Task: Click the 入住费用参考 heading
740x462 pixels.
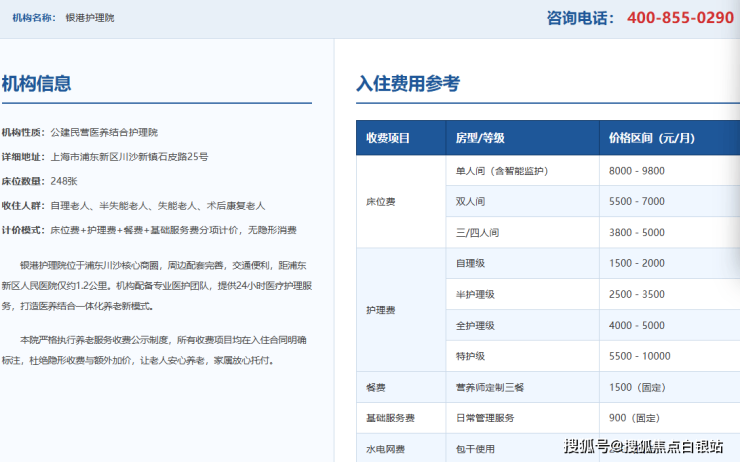Action: pos(408,84)
